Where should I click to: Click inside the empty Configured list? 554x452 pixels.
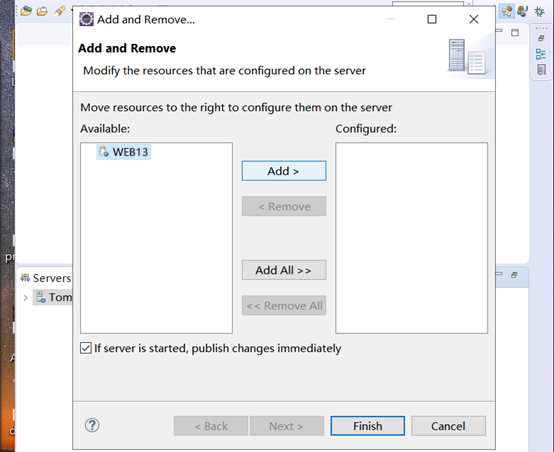pyautogui.click(x=412, y=238)
